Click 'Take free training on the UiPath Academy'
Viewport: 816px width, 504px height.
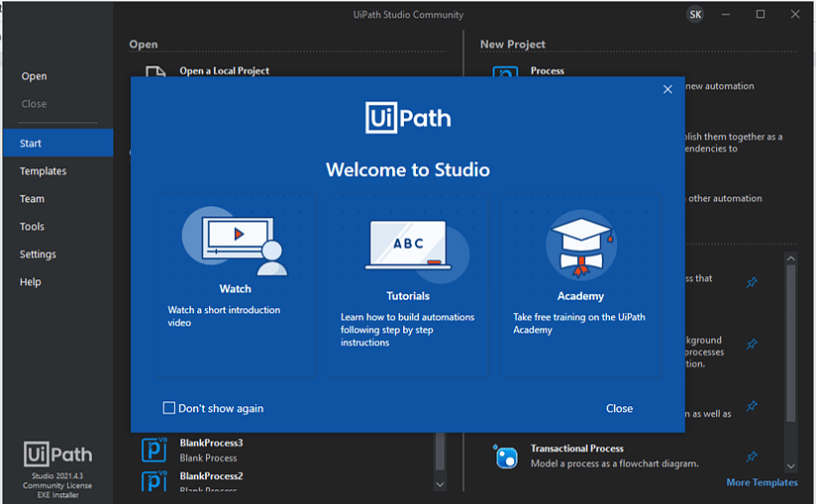(578, 323)
